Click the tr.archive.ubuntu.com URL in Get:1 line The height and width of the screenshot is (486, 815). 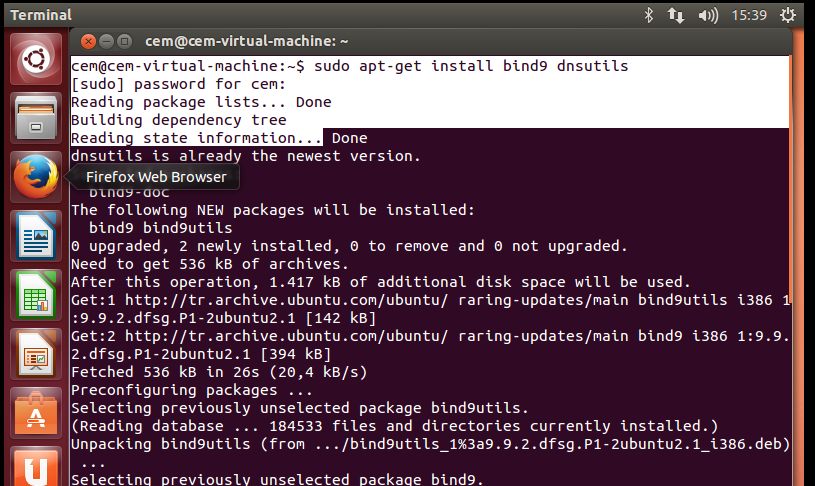coord(286,300)
